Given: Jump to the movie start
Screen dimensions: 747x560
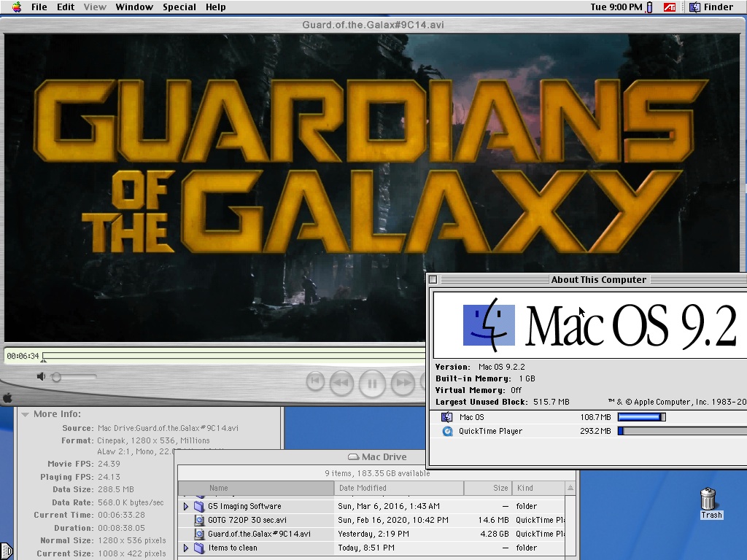Looking at the screenshot, I should (315, 381).
